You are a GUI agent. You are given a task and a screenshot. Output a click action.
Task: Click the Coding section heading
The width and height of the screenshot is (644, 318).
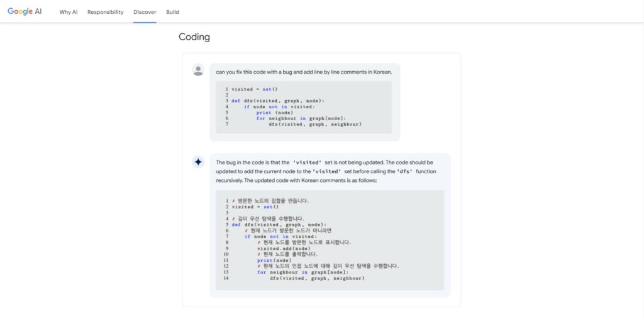click(194, 37)
